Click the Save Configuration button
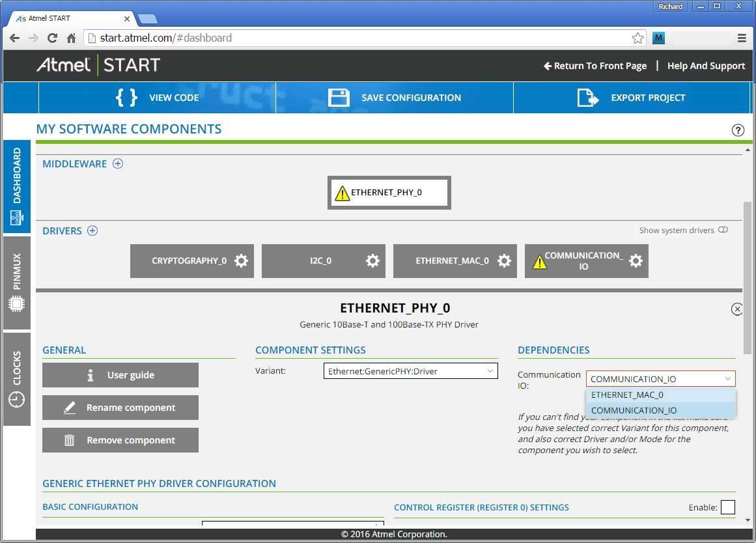This screenshot has height=543, width=756. [395, 98]
